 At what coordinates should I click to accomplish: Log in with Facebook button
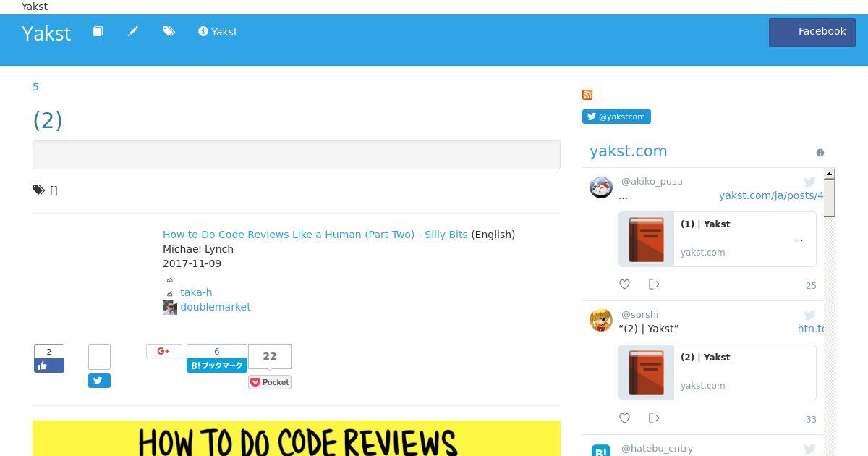tap(812, 33)
